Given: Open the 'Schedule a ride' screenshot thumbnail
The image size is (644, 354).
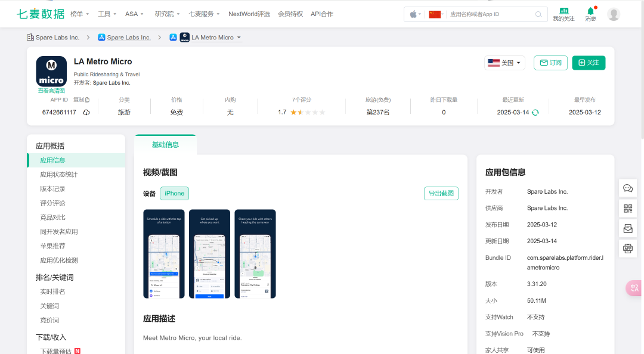Looking at the screenshot, I should tap(164, 254).
